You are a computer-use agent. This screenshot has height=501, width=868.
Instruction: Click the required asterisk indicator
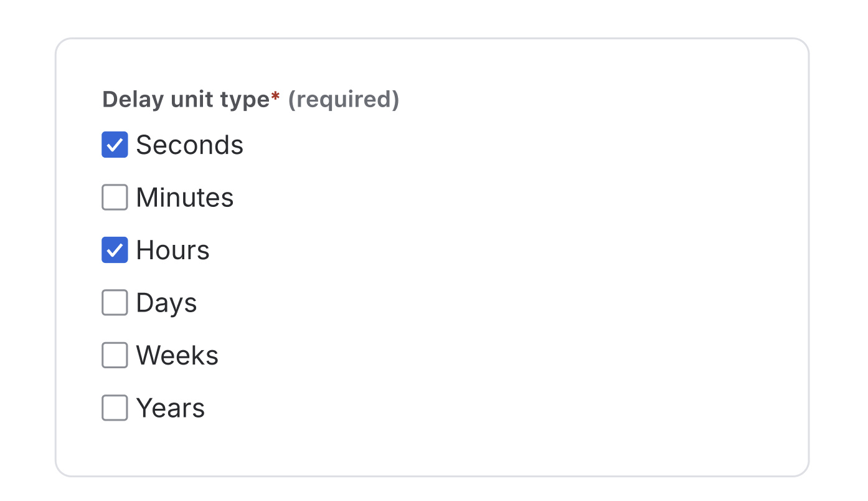[x=276, y=97]
